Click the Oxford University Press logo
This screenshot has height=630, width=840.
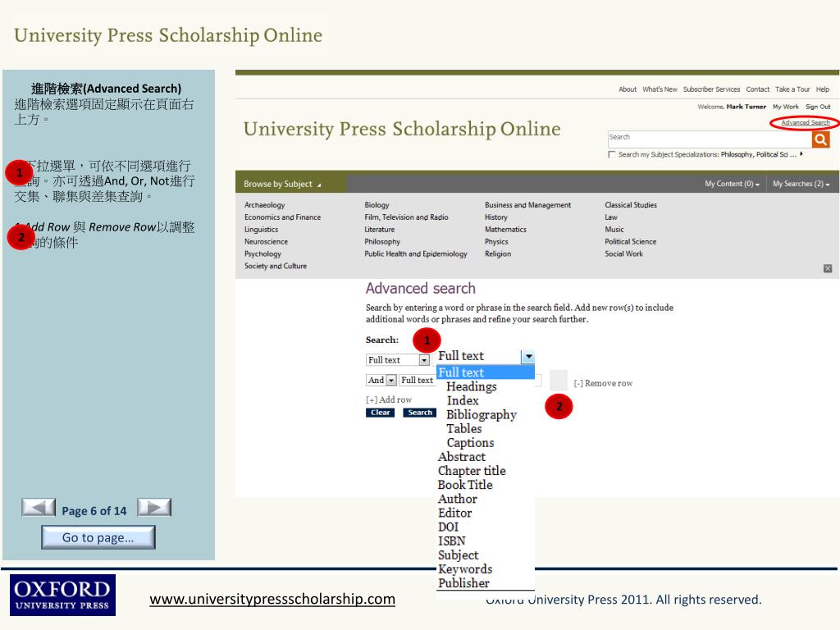point(62,595)
